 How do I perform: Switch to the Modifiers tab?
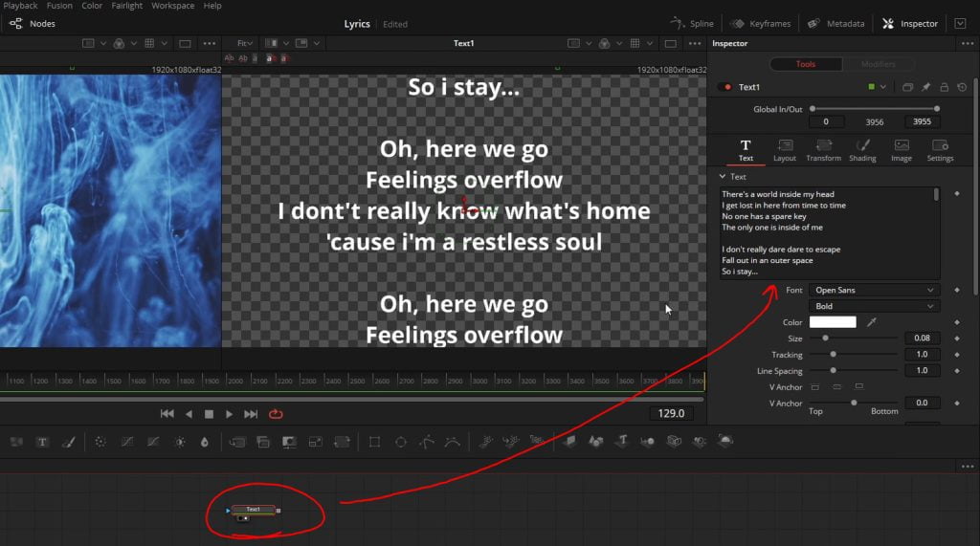[879, 64]
